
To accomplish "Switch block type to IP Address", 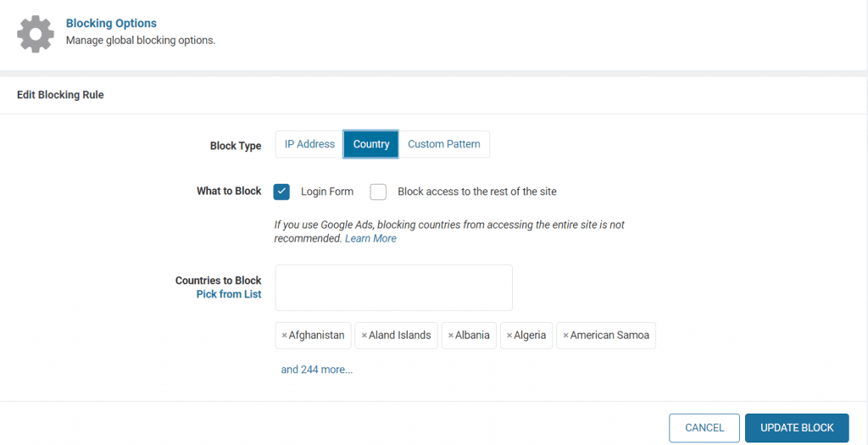I will click(309, 144).
